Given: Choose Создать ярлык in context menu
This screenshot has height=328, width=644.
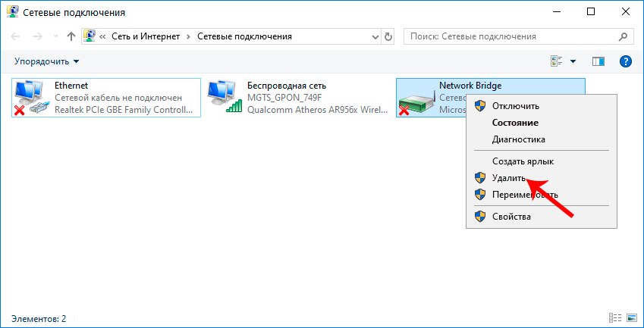Looking at the screenshot, I should [x=542, y=161].
